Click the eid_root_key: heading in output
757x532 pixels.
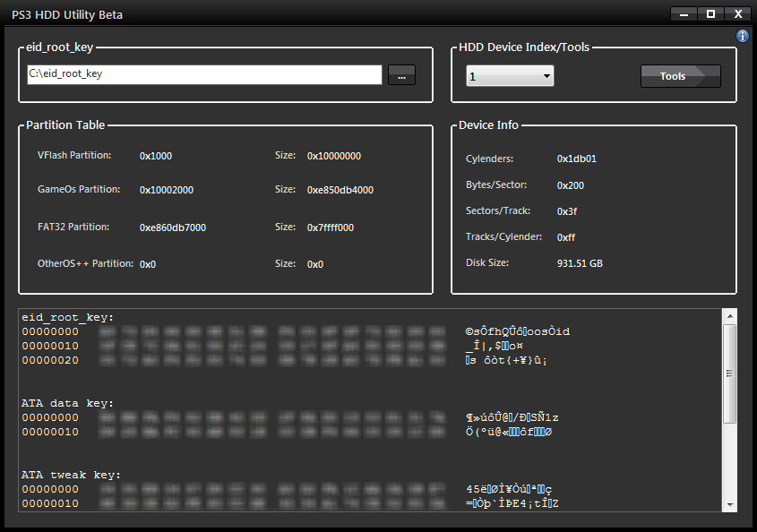(67, 318)
